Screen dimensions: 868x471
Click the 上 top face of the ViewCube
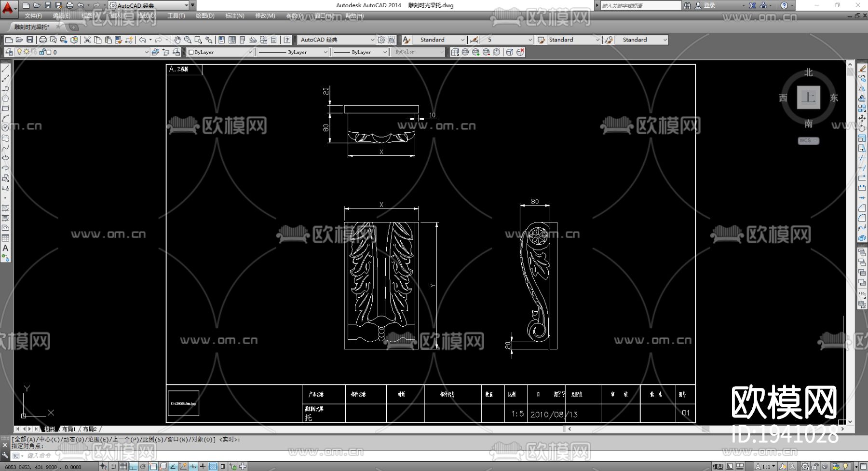[808, 97]
